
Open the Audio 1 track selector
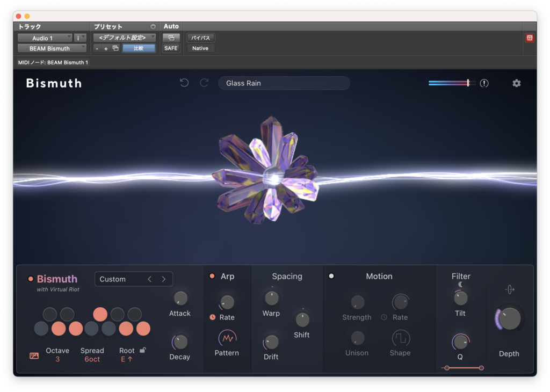point(45,38)
